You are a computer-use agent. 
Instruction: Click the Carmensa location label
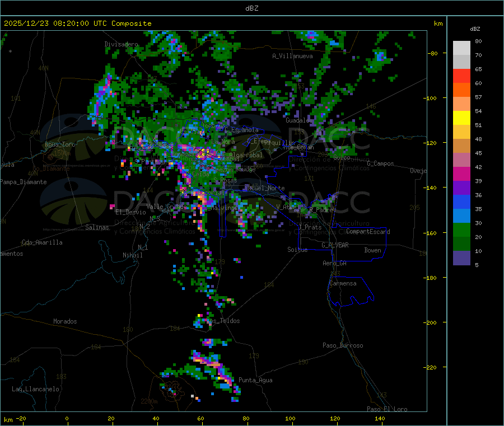(x=343, y=283)
